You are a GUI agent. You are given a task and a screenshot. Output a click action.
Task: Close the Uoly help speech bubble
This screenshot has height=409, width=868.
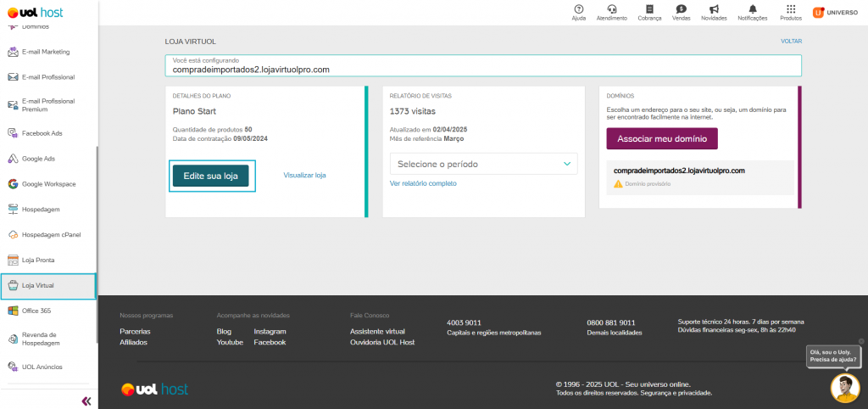[x=861, y=341]
